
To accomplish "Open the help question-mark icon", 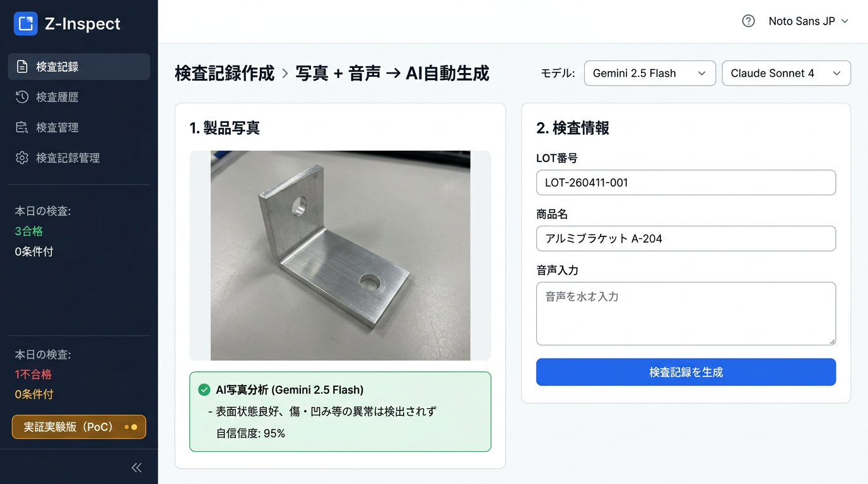I will coord(748,21).
